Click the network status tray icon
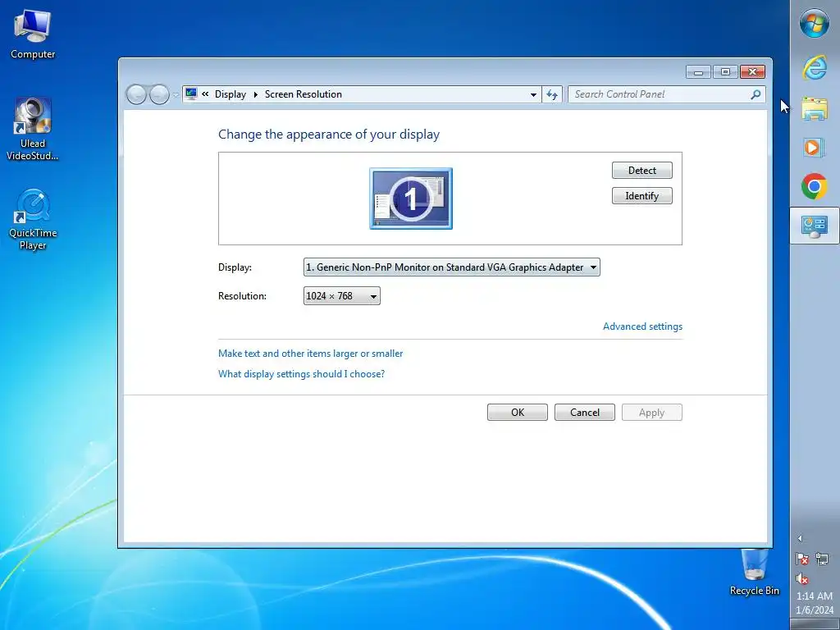The width and height of the screenshot is (840, 630). (x=822, y=559)
